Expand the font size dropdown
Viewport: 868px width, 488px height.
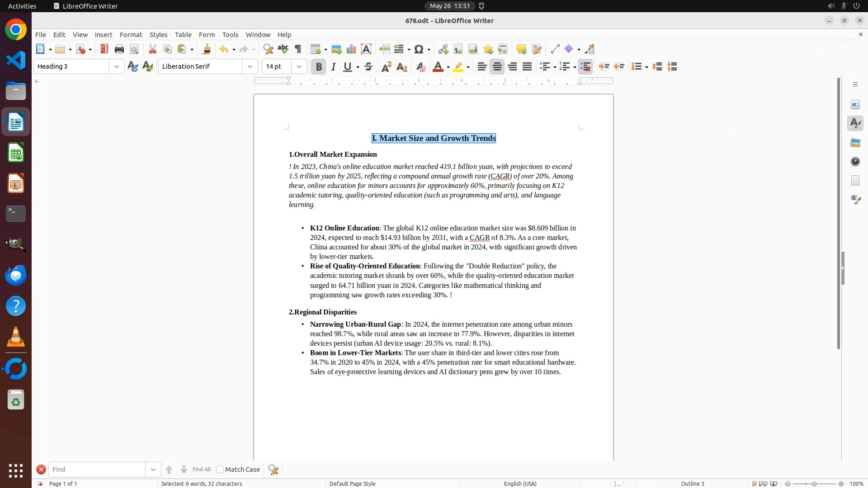pyautogui.click(x=299, y=66)
